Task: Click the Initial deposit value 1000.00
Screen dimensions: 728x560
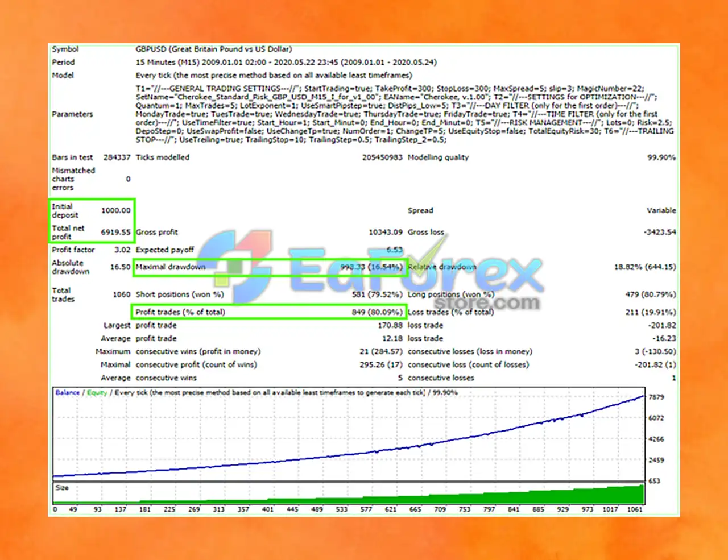Action: coord(115,210)
